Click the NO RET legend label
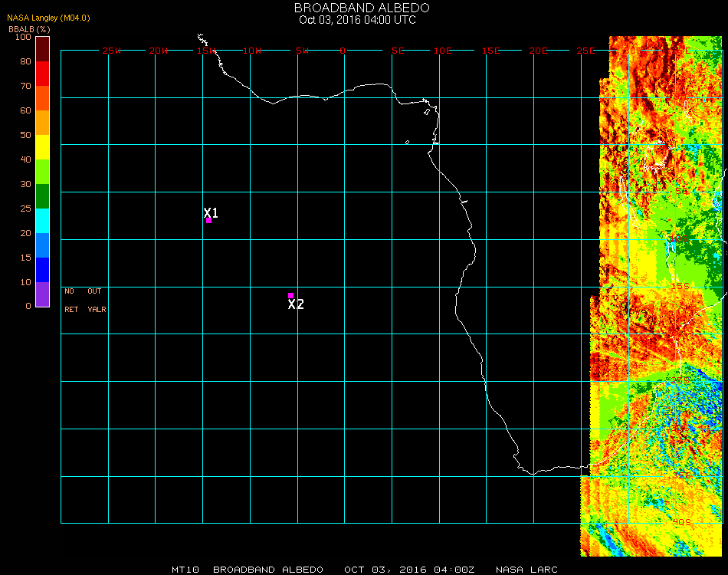 70,301
